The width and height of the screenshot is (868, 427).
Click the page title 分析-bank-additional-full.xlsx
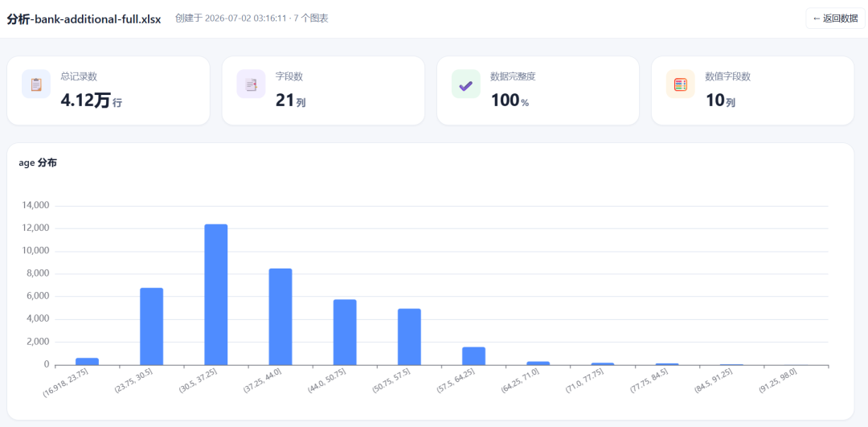[84, 19]
